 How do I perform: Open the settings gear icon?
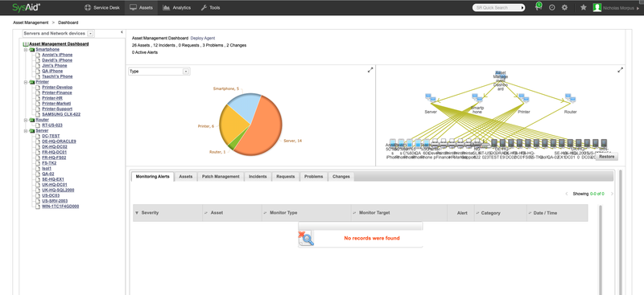pos(564,7)
